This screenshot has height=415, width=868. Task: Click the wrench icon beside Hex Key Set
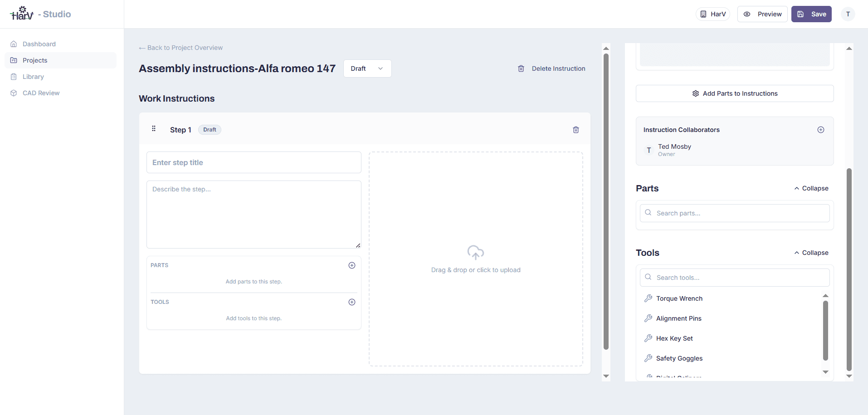point(649,338)
